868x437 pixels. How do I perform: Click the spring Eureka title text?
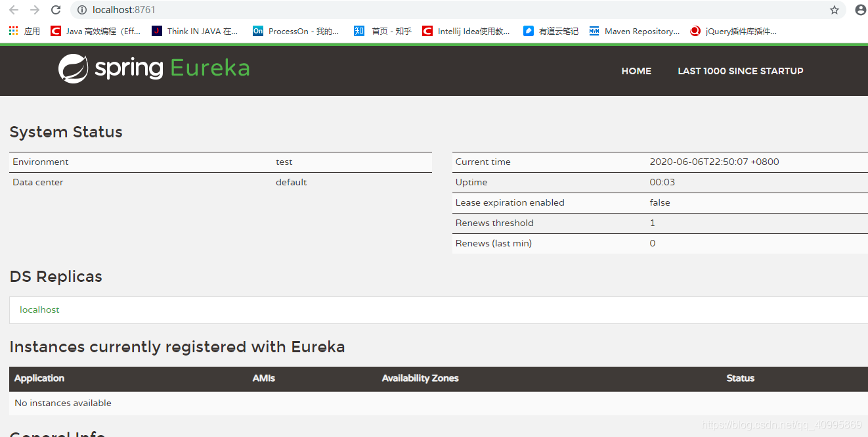point(172,68)
